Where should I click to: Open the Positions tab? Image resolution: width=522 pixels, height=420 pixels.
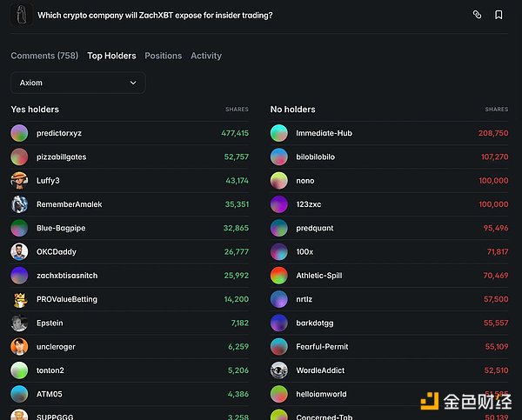164,56
